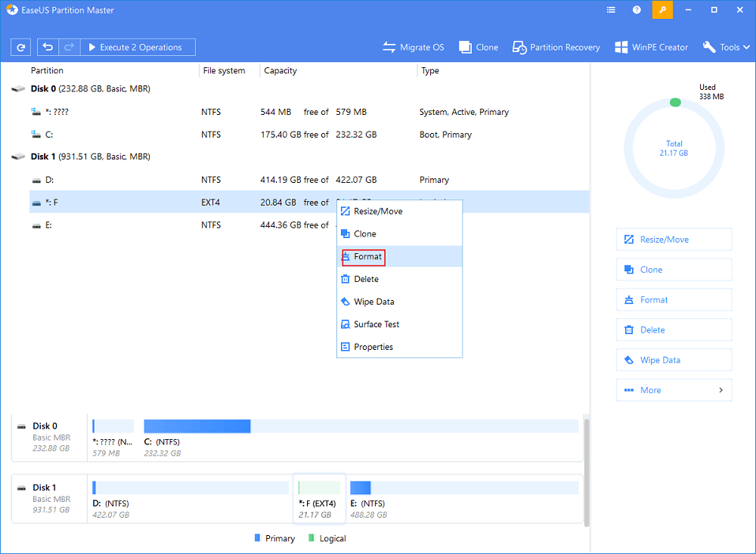This screenshot has height=554, width=756.
Task: Choose Format from the context menu
Action: pyautogui.click(x=367, y=257)
